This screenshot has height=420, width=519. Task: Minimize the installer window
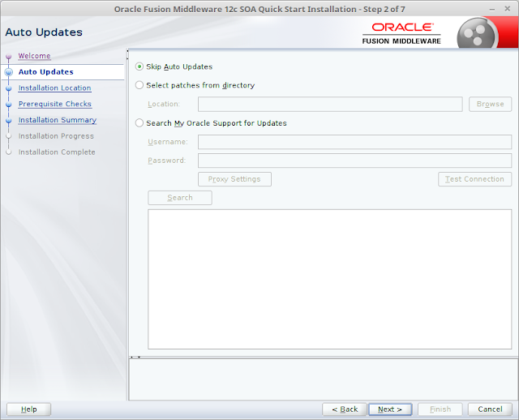492,9
